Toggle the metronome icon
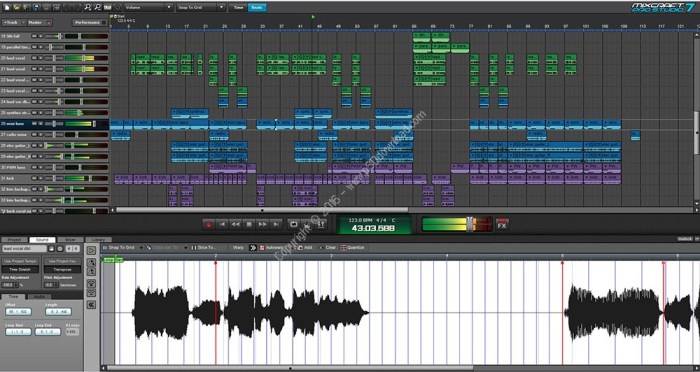Screen dimensions: 700x372 pos(307,224)
